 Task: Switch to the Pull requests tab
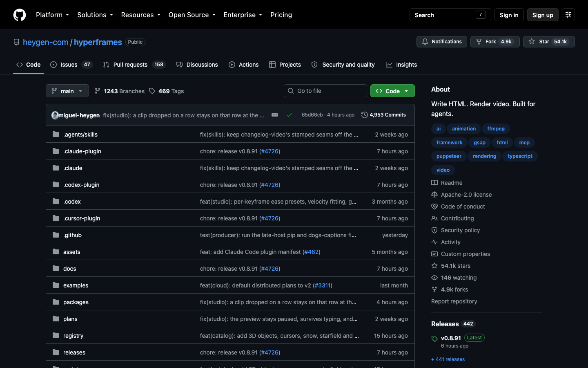click(134, 65)
